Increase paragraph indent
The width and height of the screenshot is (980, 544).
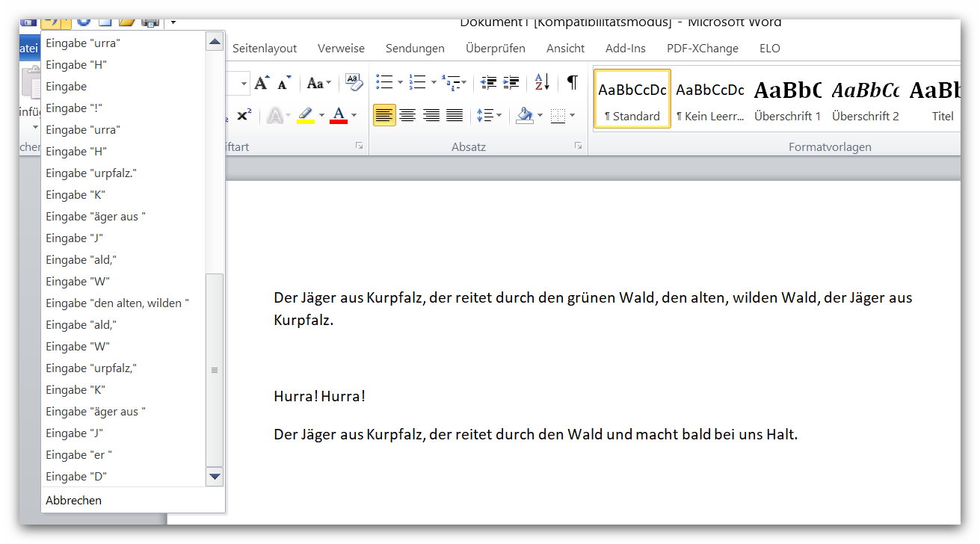[x=511, y=82]
